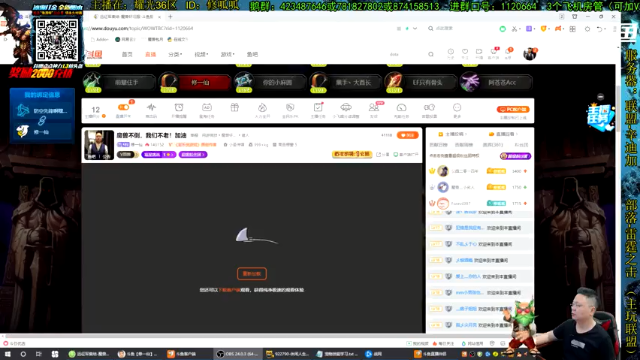The image size is (640, 360).
Task: Click the purple pill in ranking panel
Action: click(x=515, y=156)
